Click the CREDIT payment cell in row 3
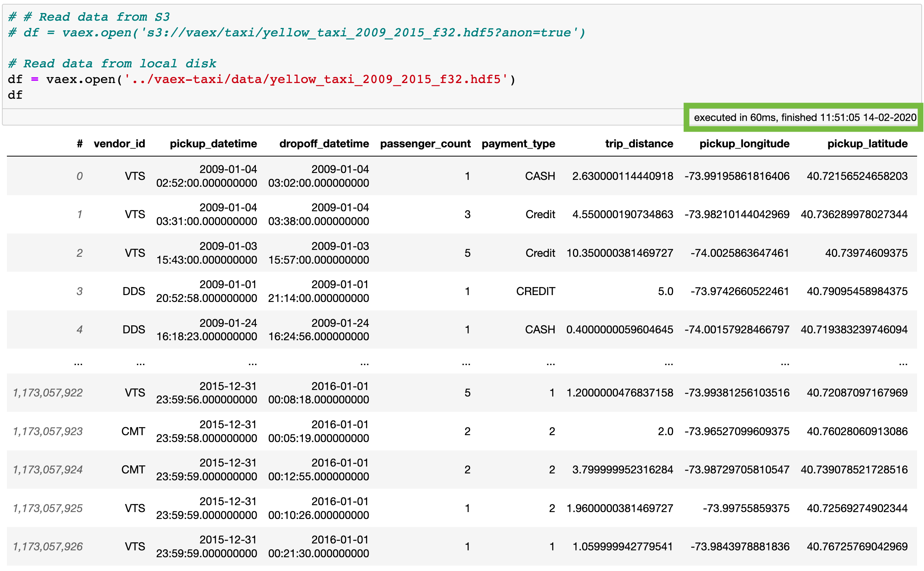 pyautogui.click(x=535, y=291)
